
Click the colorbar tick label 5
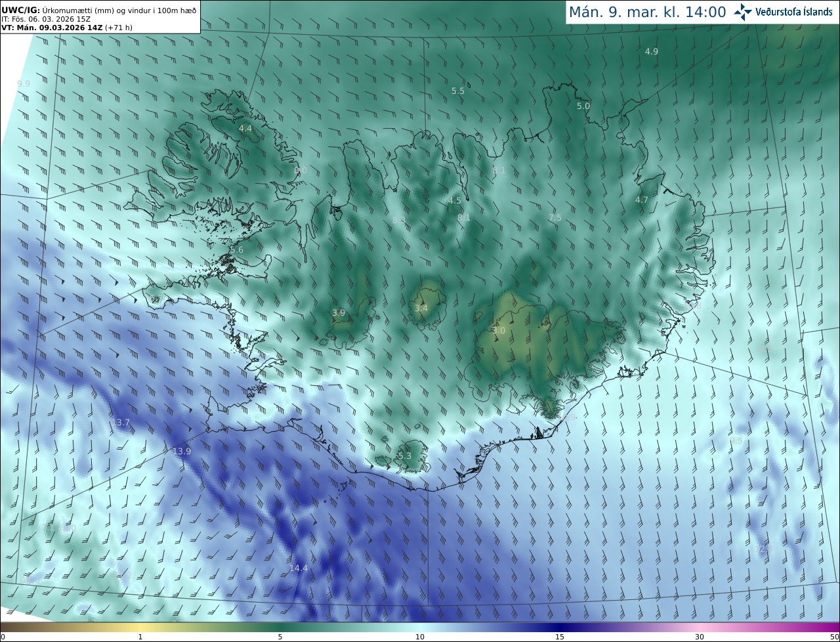280,637
